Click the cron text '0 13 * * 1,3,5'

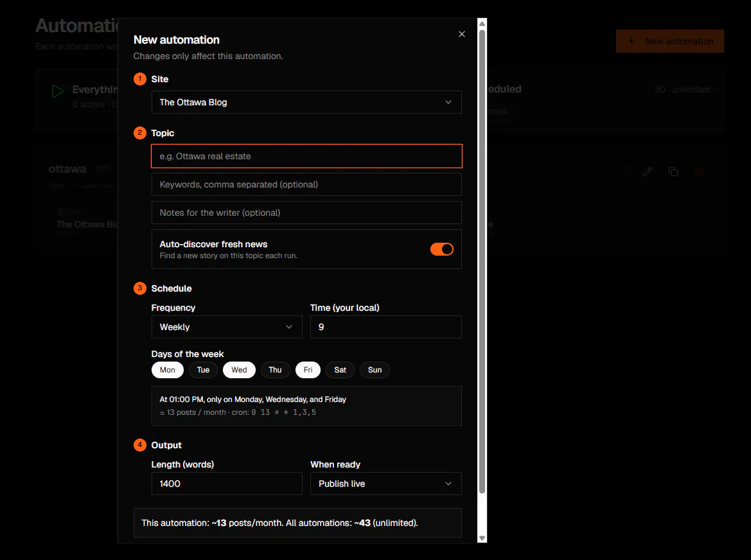click(283, 412)
